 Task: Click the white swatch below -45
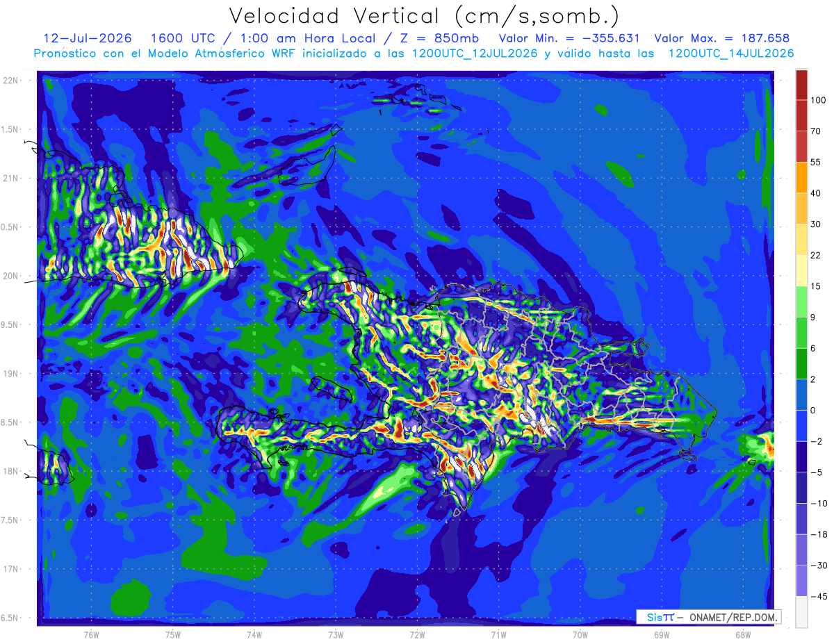point(801,612)
